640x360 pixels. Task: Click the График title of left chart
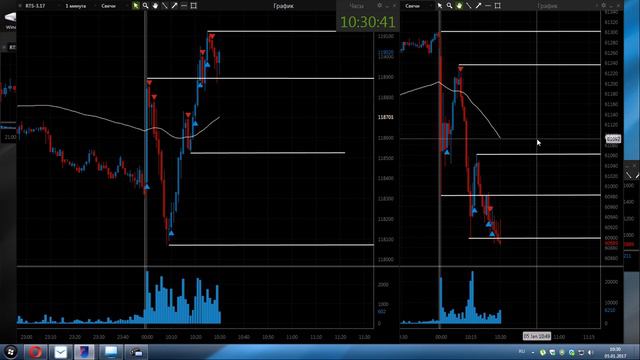click(284, 6)
